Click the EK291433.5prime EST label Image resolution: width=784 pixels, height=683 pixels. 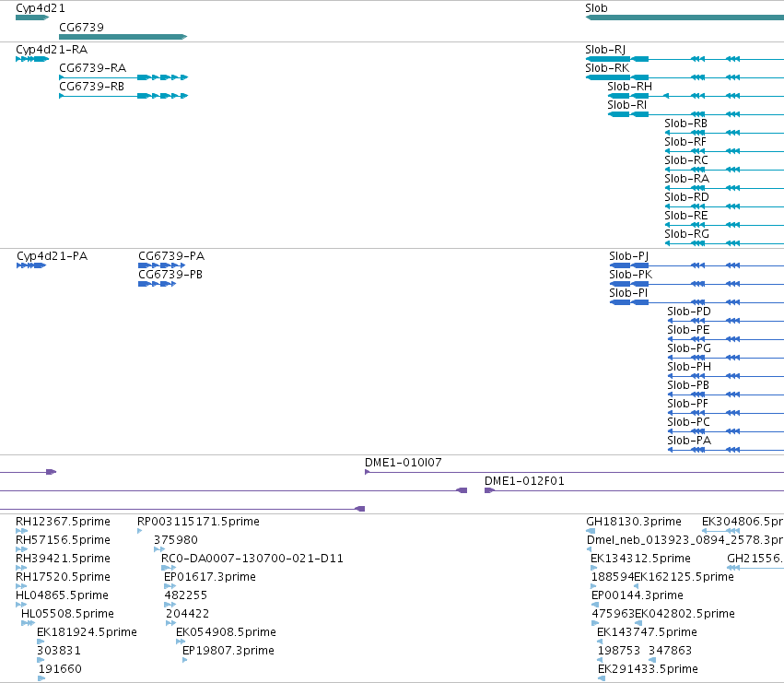point(648,670)
